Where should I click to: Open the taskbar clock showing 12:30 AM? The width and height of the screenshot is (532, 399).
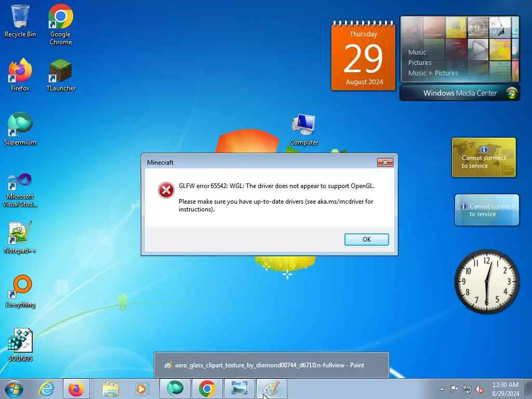pyautogui.click(x=506, y=389)
